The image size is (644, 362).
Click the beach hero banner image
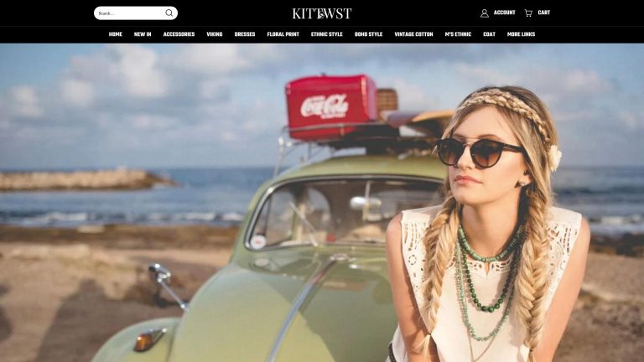point(322,203)
